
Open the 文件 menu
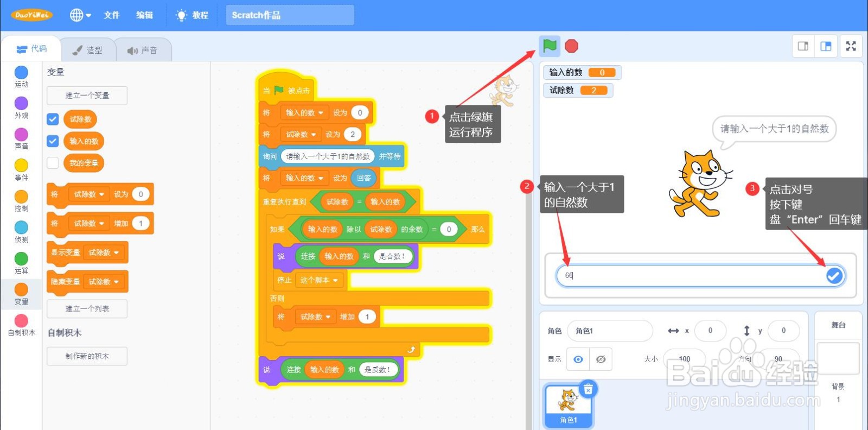[112, 15]
